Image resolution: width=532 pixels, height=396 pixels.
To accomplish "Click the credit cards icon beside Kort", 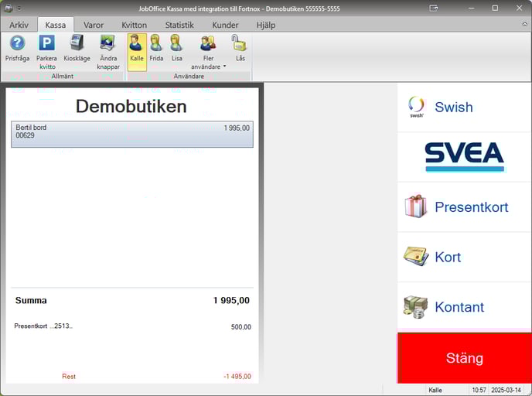I will 416,257.
